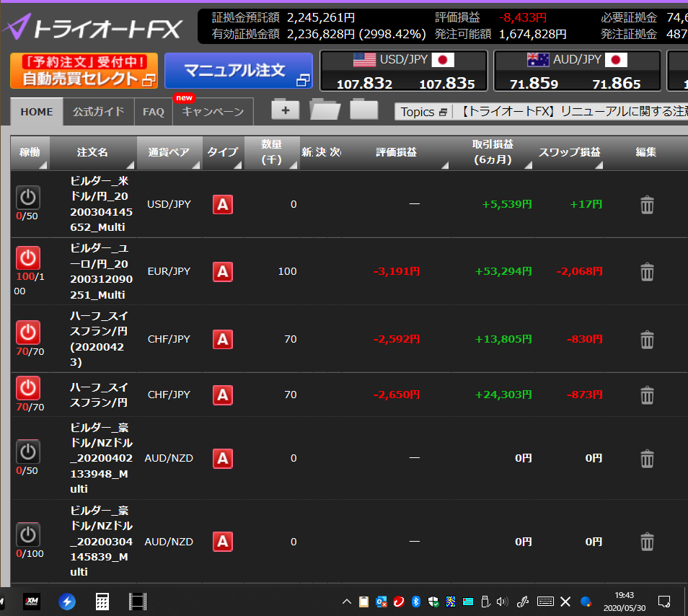This screenshot has width=688, height=616.
Task: Turn off the EUR/JPY builder power toggle
Action: click(x=28, y=258)
